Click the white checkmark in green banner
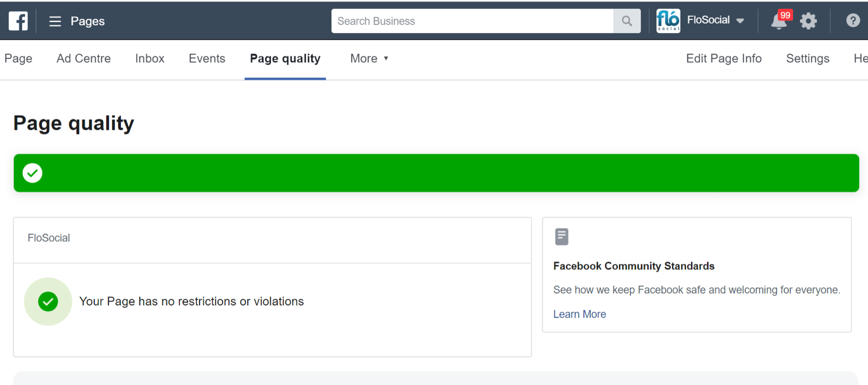 pos(33,173)
